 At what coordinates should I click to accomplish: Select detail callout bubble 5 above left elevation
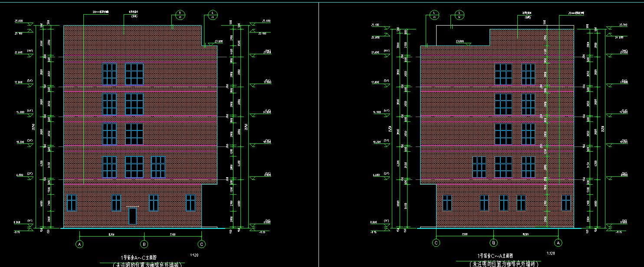click(180, 15)
